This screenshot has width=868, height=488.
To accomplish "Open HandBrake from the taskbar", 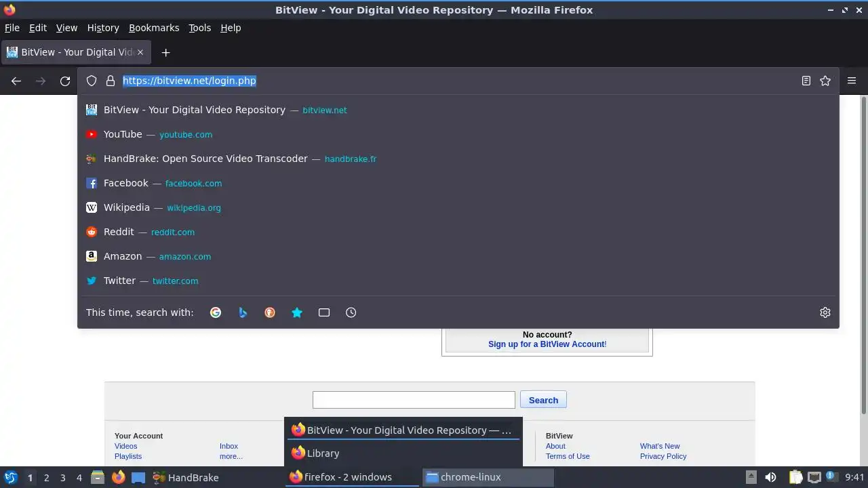I will (x=185, y=477).
